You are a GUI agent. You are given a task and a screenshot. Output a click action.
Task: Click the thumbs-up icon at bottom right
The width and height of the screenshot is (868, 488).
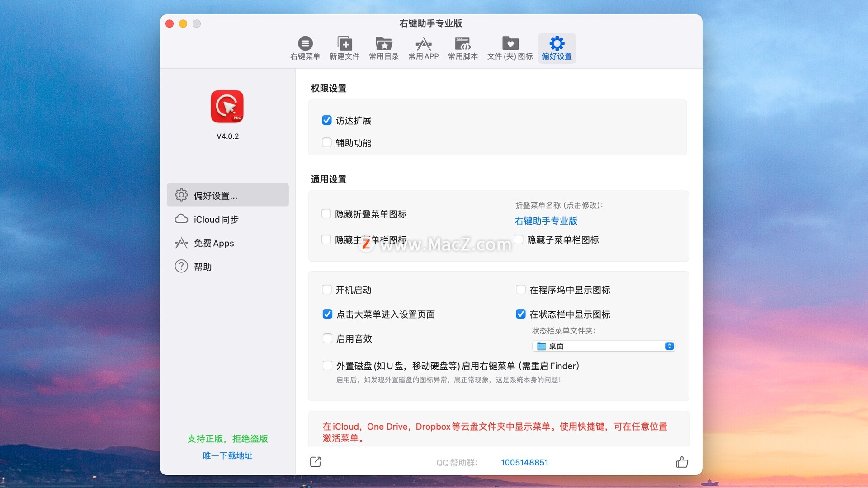pos(682,462)
